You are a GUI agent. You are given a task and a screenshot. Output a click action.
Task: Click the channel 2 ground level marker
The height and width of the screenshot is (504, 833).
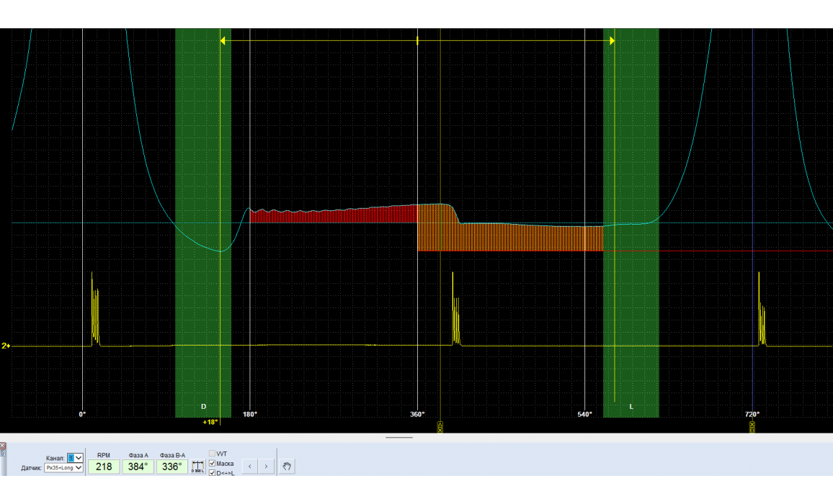pos(6,346)
